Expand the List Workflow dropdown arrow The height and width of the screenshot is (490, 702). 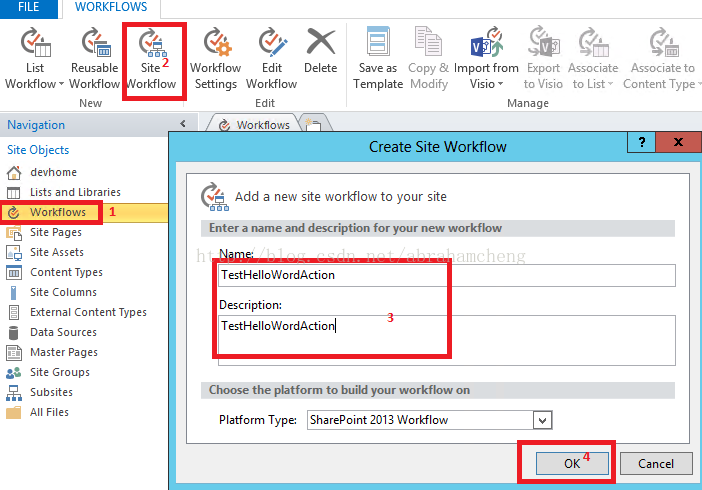coord(61,84)
